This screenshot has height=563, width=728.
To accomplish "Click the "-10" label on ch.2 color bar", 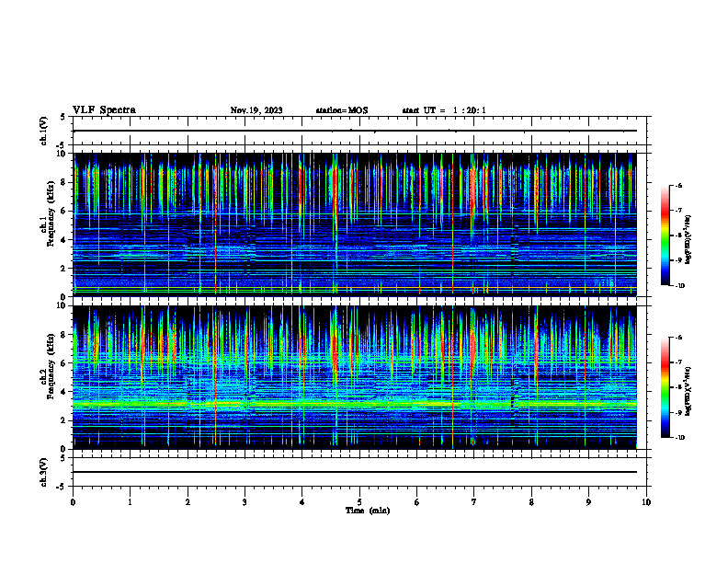I will point(680,438).
